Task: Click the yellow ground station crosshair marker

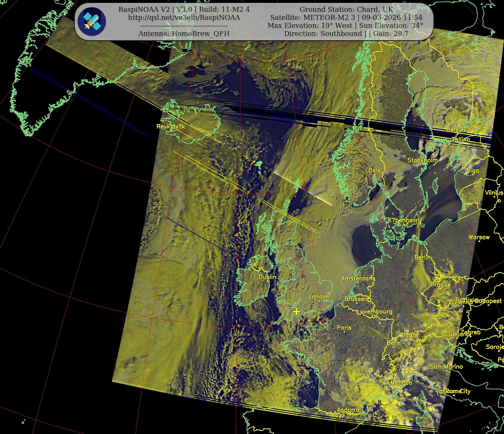Action: click(296, 312)
